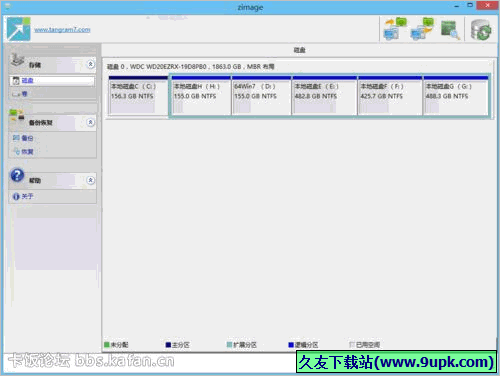The width and height of the screenshot is (500, 376).
Task: Click the storage section drive icon
Action: pos(17,60)
